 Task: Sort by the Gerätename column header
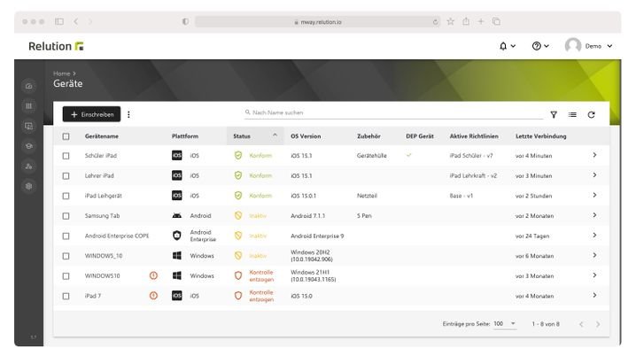point(102,136)
